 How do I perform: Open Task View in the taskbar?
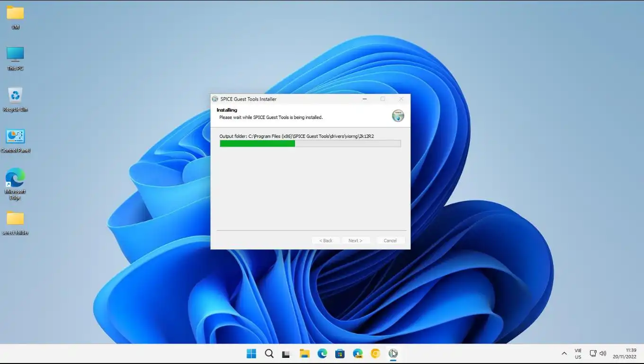[286, 354]
